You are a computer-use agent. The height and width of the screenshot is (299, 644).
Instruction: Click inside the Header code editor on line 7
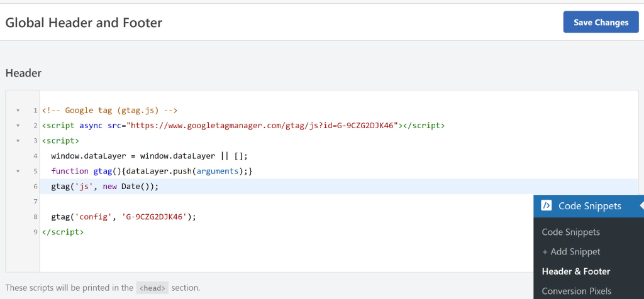tap(338, 202)
